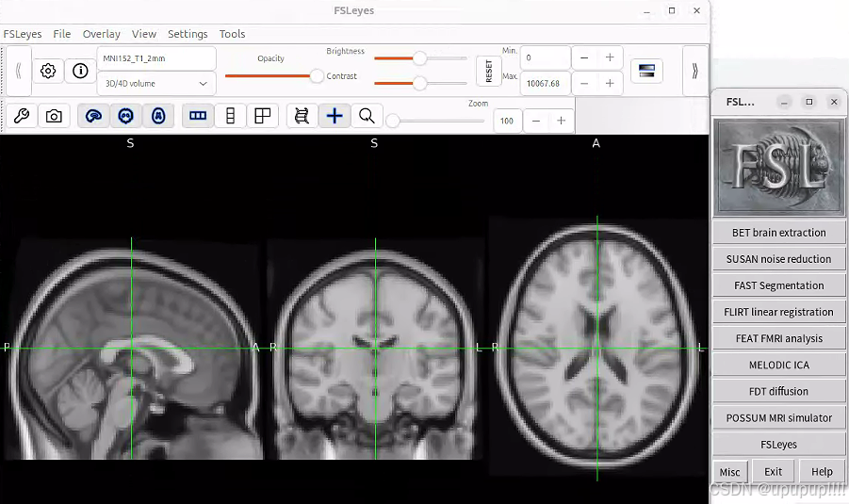Launch BET brain extraction in FSL window
849x504 pixels.
tap(778, 233)
